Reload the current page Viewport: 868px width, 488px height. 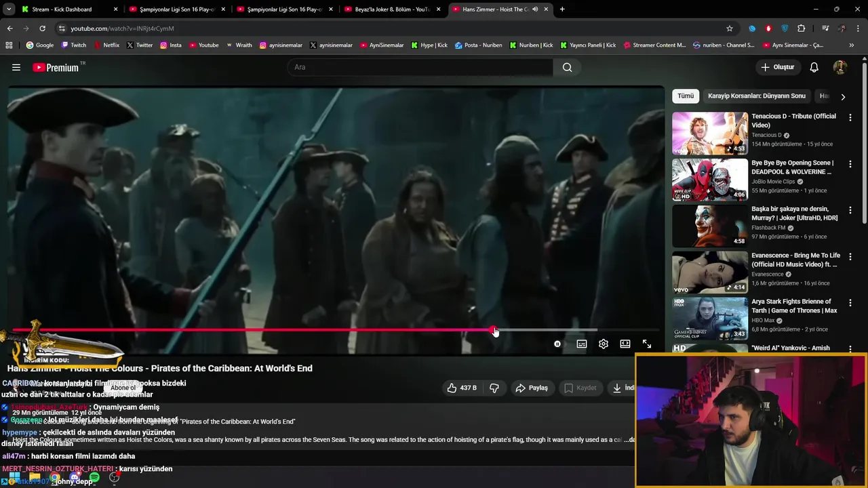pyautogui.click(x=42, y=28)
